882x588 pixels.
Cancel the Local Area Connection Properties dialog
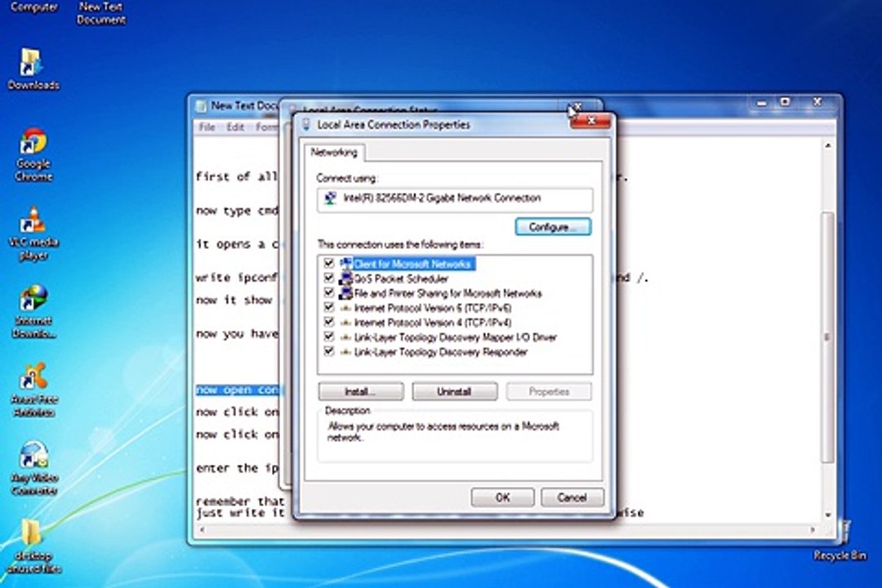[572, 497]
